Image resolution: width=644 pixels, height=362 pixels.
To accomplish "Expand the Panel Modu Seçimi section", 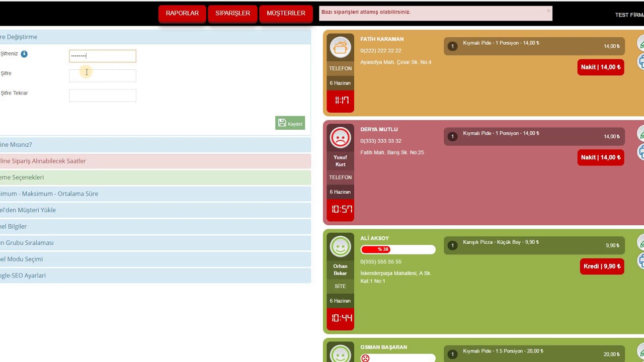I will click(155, 259).
